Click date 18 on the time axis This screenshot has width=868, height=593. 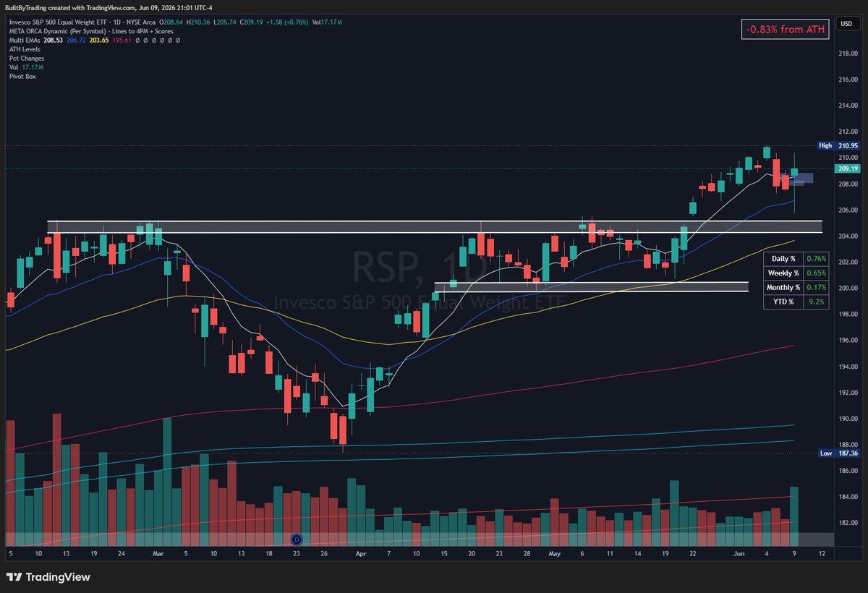268,553
